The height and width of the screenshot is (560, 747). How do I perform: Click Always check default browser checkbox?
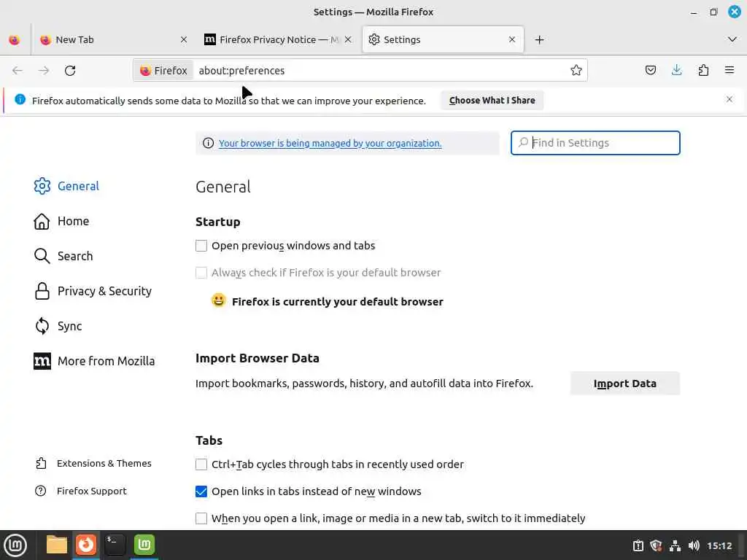click(201, 273)
